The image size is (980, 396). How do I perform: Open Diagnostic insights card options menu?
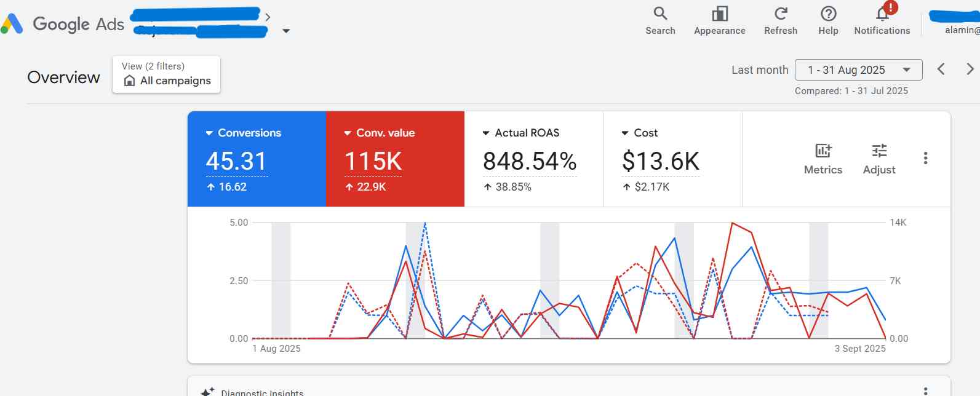click(925, 391)
